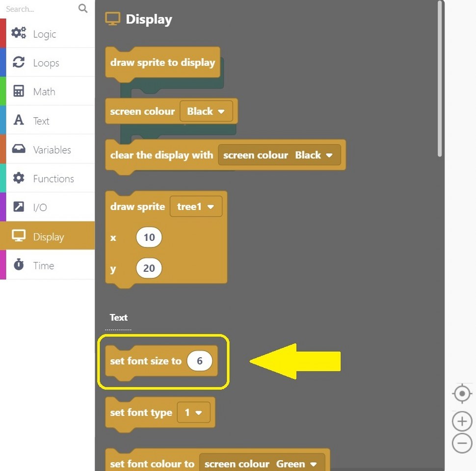Click the zoom out minus icon
Screen dimensions: 476x471
[x=462, y=443]
